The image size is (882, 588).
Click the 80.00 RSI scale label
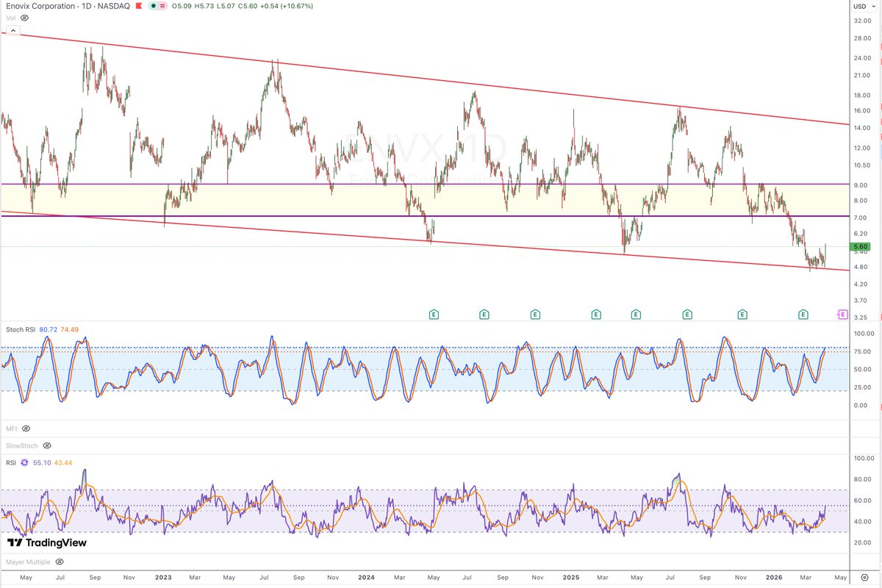pyautogui.click(x=862, y=479)
